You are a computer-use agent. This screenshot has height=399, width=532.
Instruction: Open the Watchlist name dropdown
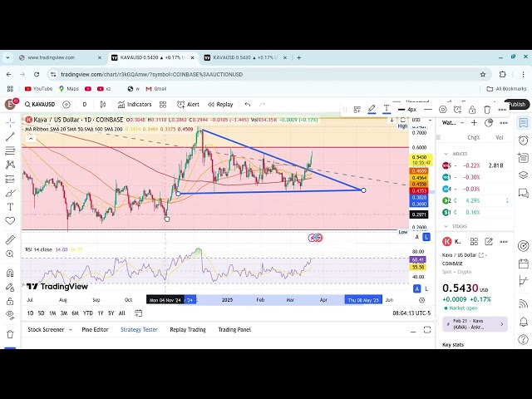pos(453,123)
